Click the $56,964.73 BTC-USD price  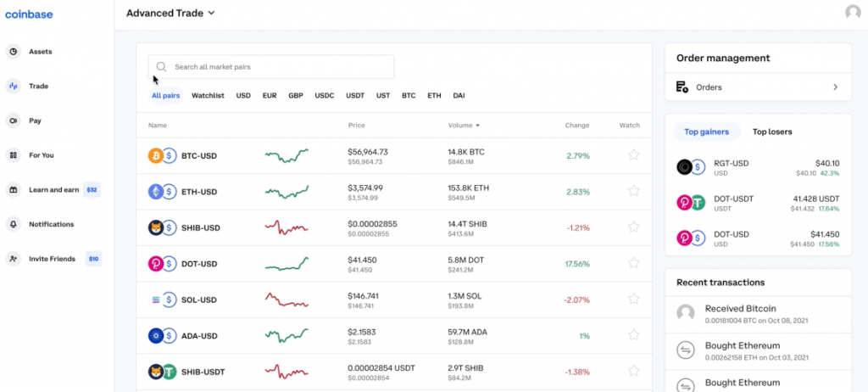tap(368, 151)
